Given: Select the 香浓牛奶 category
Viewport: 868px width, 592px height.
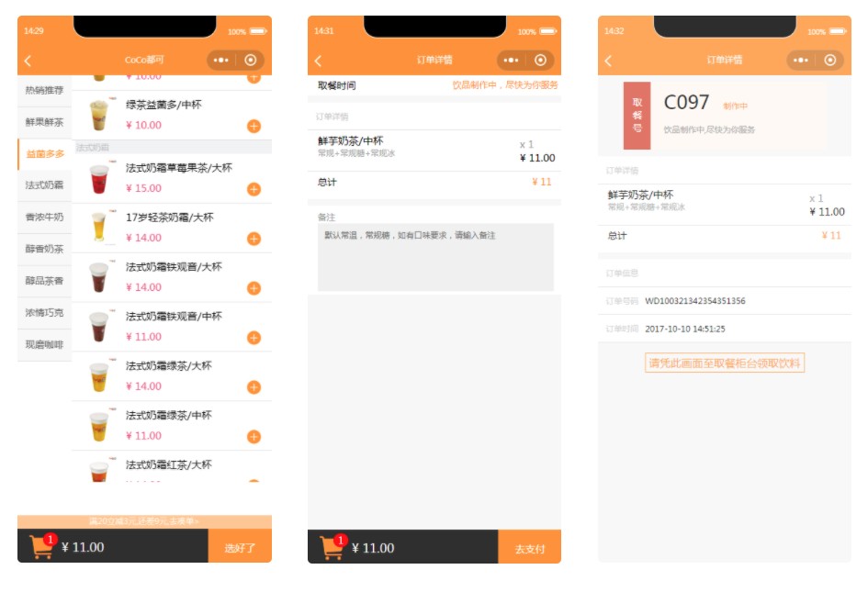Looking at the screenshot, I should click(x=44, y=218).
